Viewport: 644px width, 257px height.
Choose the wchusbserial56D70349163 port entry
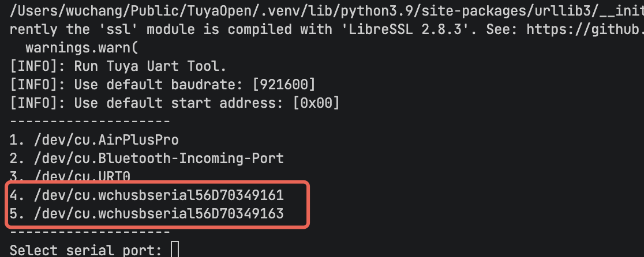click(147, 214)
